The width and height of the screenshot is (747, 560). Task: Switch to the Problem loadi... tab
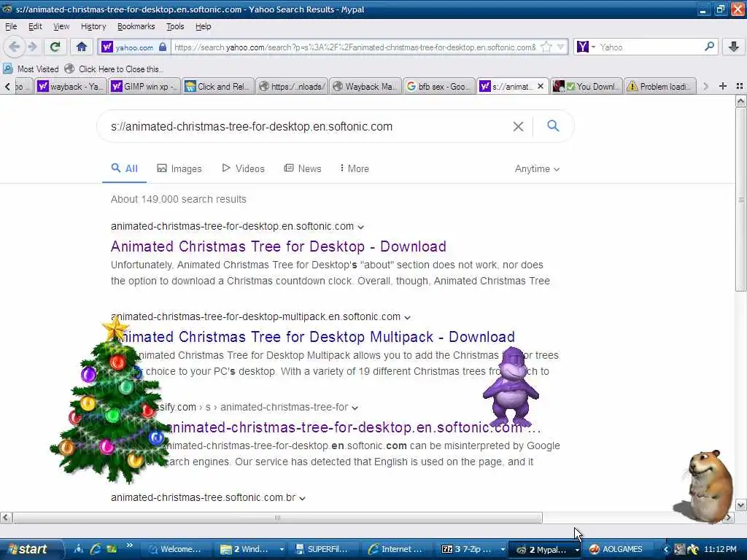pyautogui.click(x=659, y=86)
